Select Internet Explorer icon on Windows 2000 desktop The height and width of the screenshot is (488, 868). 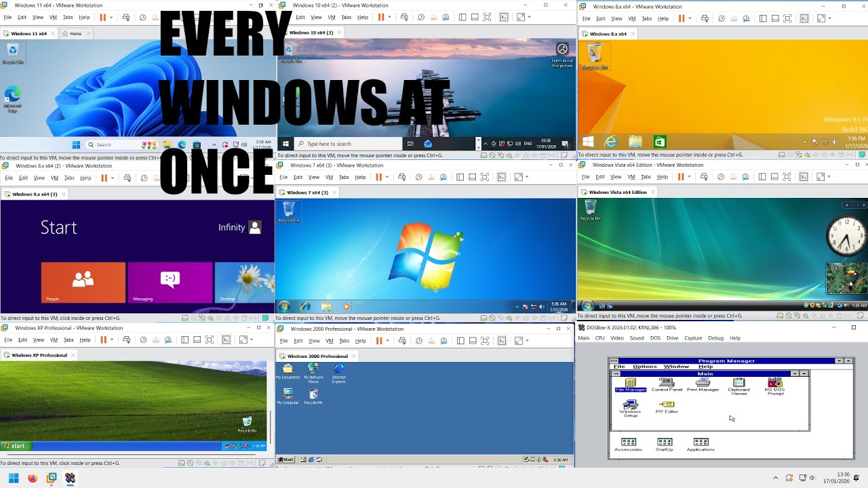click(338, 373)
